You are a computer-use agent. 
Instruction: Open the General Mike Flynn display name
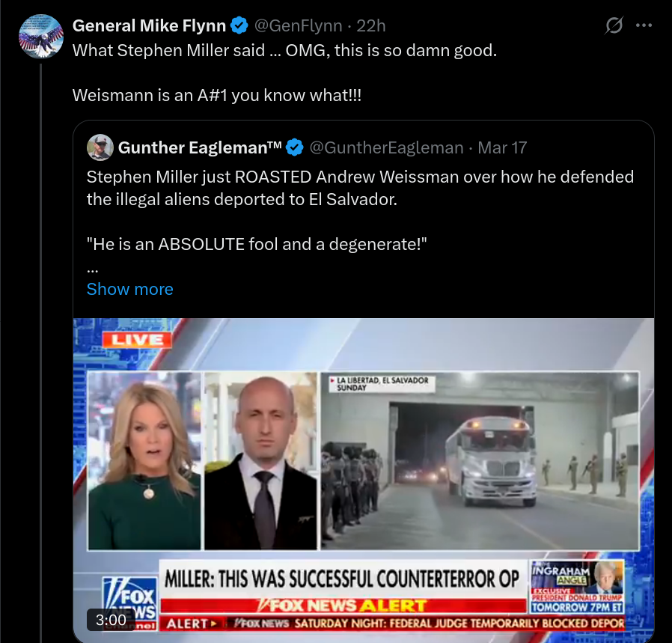tap(149, 25)
